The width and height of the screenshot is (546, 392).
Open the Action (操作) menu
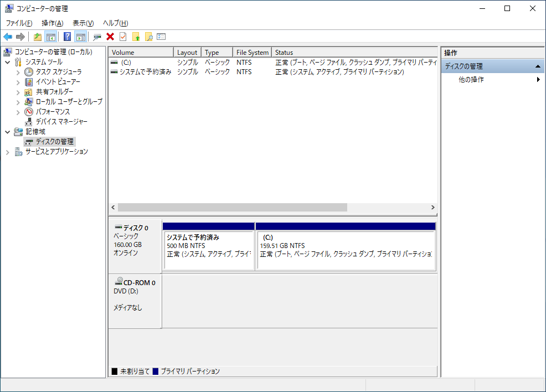(x=53, y=23)
